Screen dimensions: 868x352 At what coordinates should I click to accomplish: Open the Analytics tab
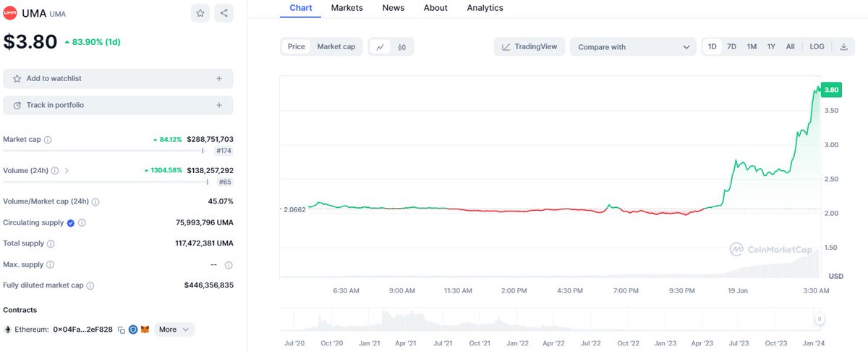pyautogui.click(x=485, y=8)
